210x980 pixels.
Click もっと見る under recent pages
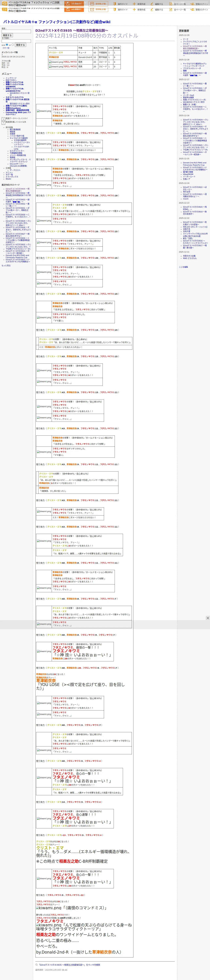point(6,266)
